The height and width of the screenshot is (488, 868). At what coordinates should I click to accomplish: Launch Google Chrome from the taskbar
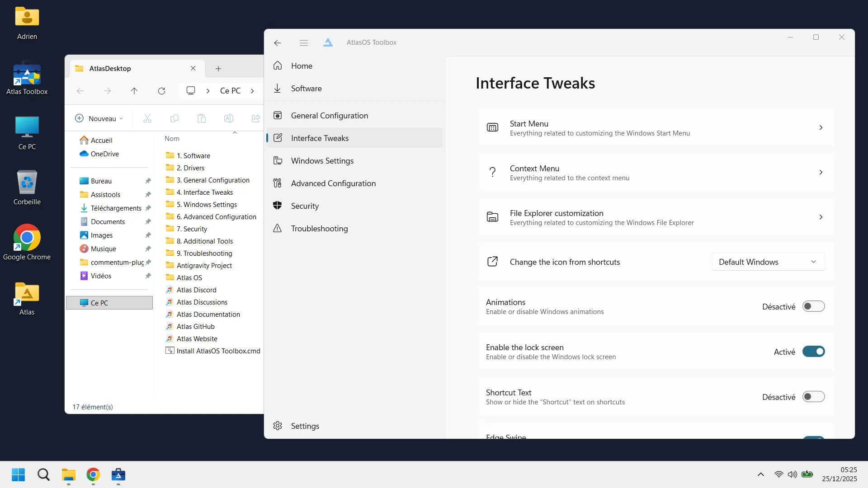pyautogui.click(x=93, y=475)
